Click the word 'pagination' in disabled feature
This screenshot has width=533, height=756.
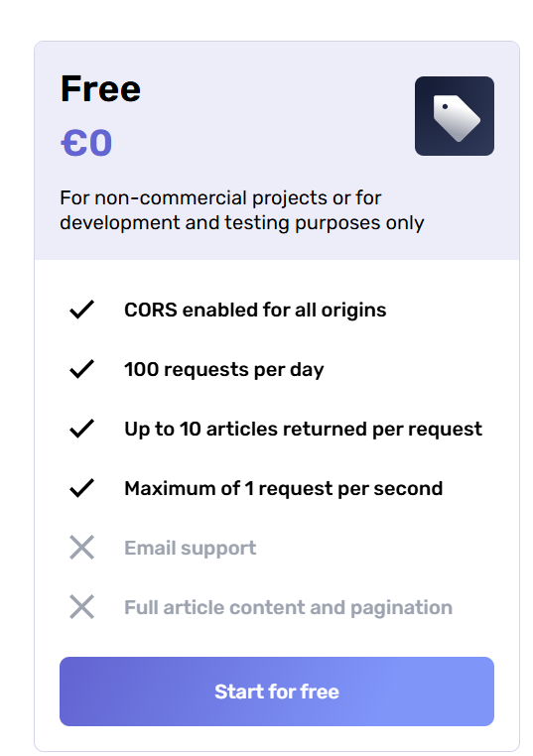401,608
